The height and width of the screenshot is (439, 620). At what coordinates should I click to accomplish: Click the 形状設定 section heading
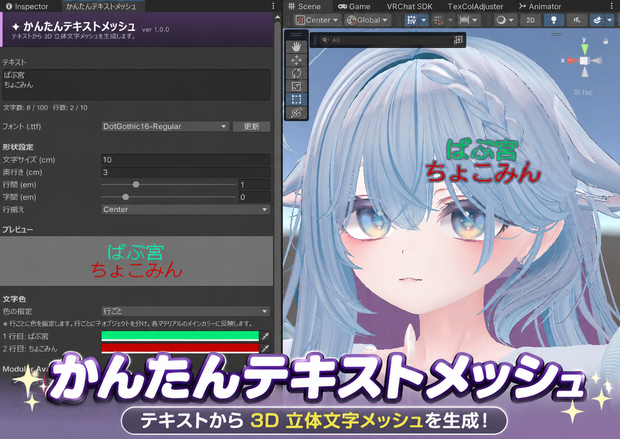(18, 147)
